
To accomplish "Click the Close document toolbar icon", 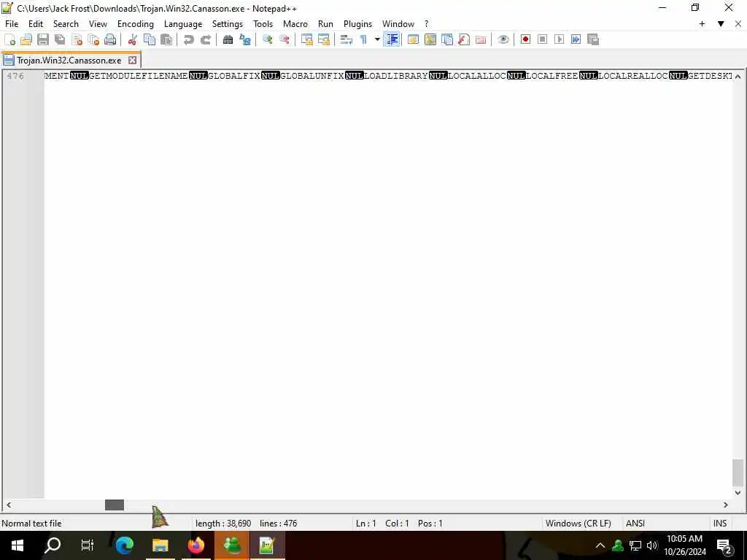I will (x=77, y=39).
